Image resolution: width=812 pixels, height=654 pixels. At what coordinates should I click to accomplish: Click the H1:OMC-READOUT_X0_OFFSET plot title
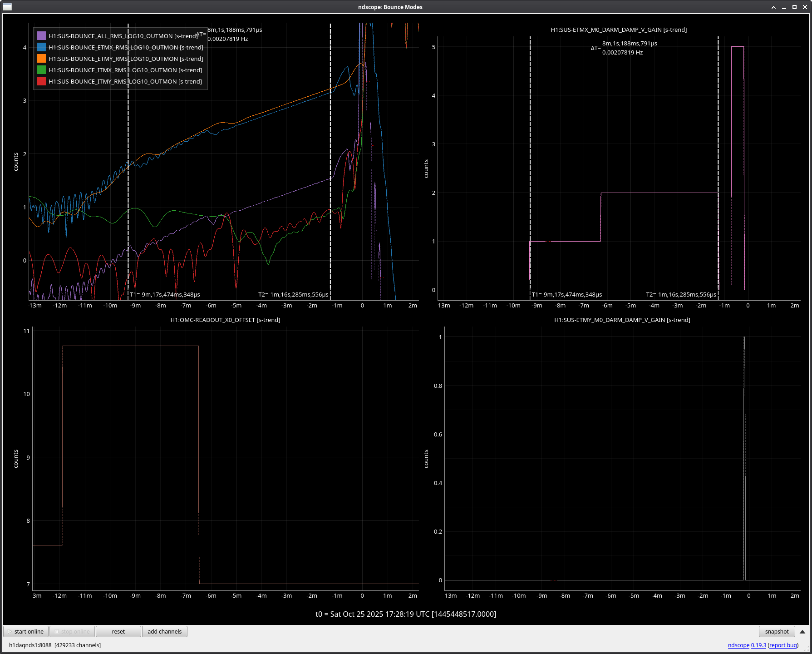[225, 320]
